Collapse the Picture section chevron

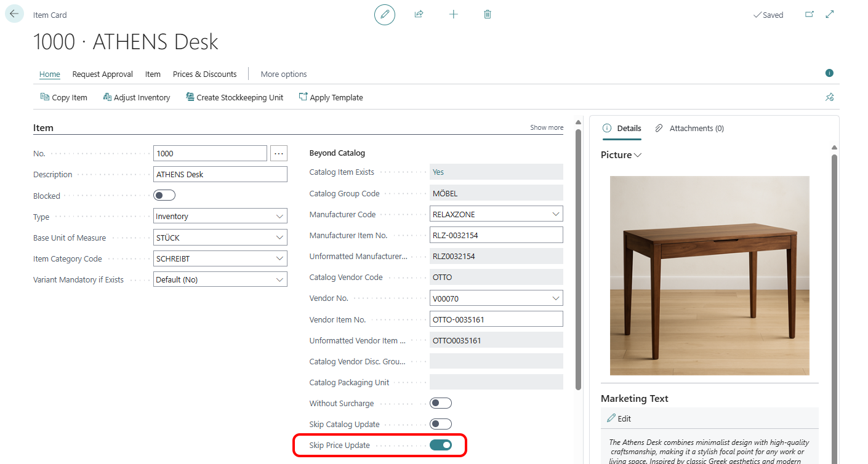(638, 155)
